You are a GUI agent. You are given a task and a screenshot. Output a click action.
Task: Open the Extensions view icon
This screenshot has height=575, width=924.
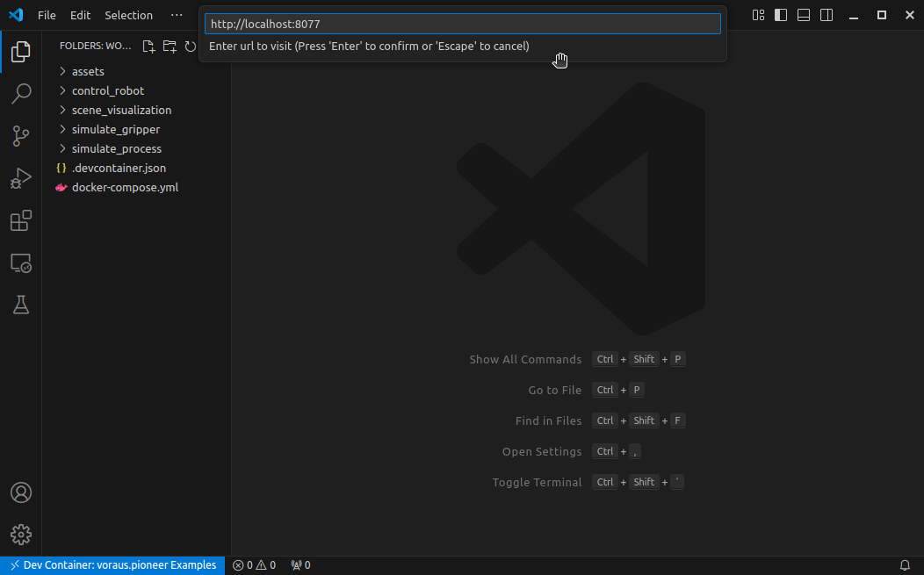(x=20, y=221)
